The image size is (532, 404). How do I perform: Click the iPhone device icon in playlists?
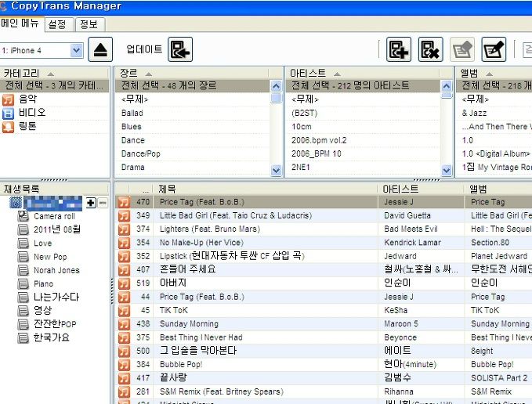(x=16, y=203)
